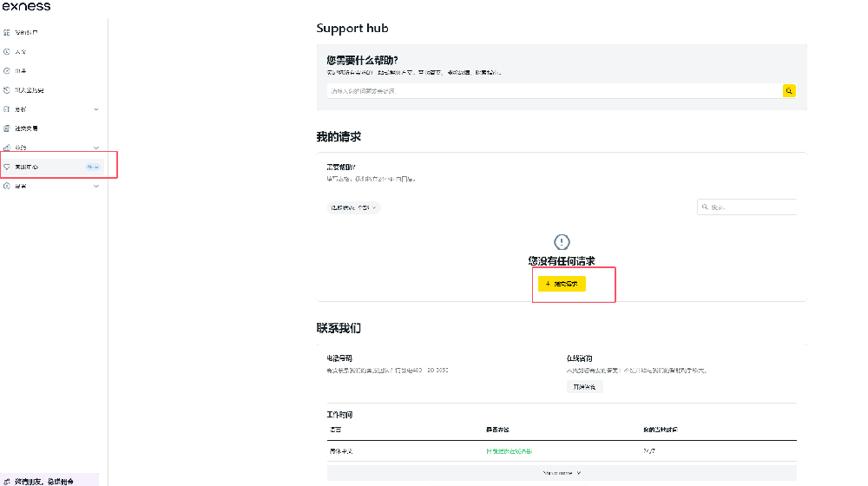Click the Exness logo
The image size is (868, 486).
[26, 7]
